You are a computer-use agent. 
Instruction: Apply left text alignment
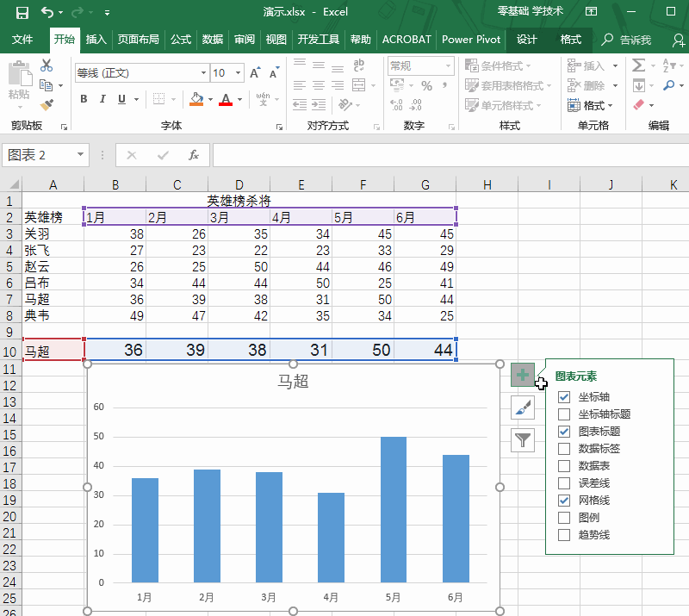click(x=300, y=84)
